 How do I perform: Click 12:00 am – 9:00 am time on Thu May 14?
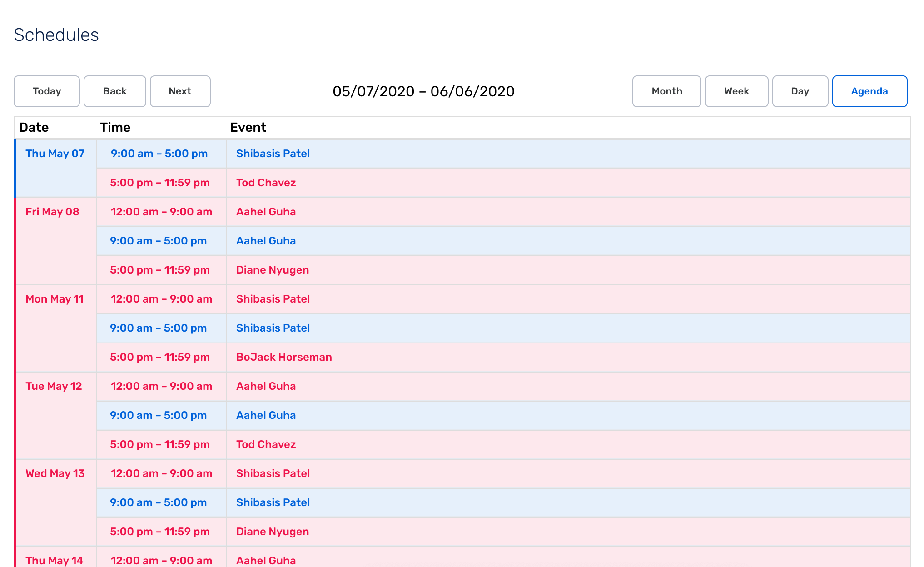click(162, 557)
